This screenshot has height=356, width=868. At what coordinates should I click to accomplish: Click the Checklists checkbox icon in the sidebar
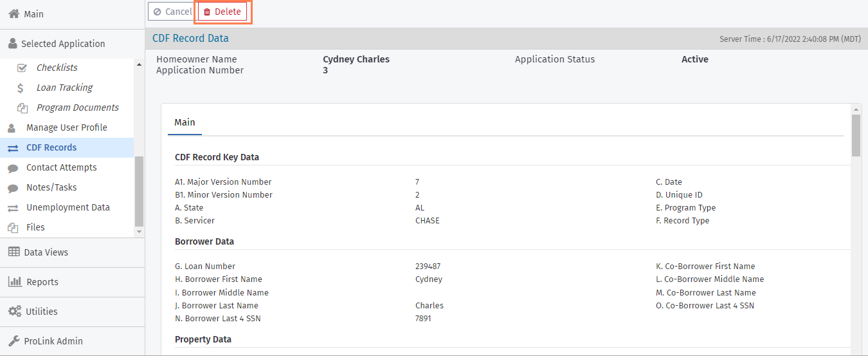pos(22,68)
